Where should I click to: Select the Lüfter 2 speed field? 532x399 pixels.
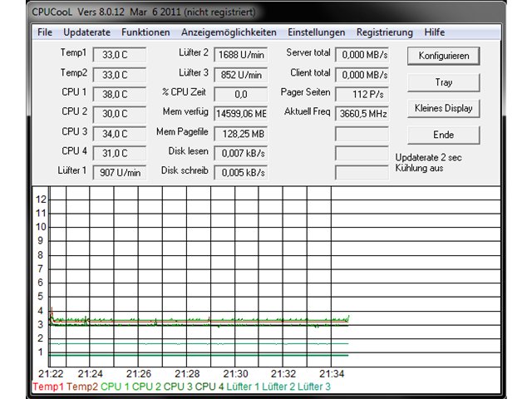tap(240, 55)
